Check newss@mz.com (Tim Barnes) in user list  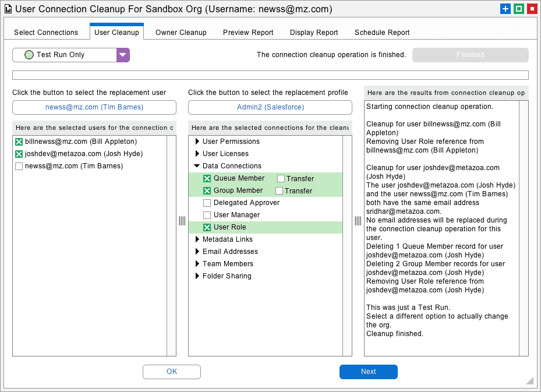pyautogui.click(x=19, y=167)
